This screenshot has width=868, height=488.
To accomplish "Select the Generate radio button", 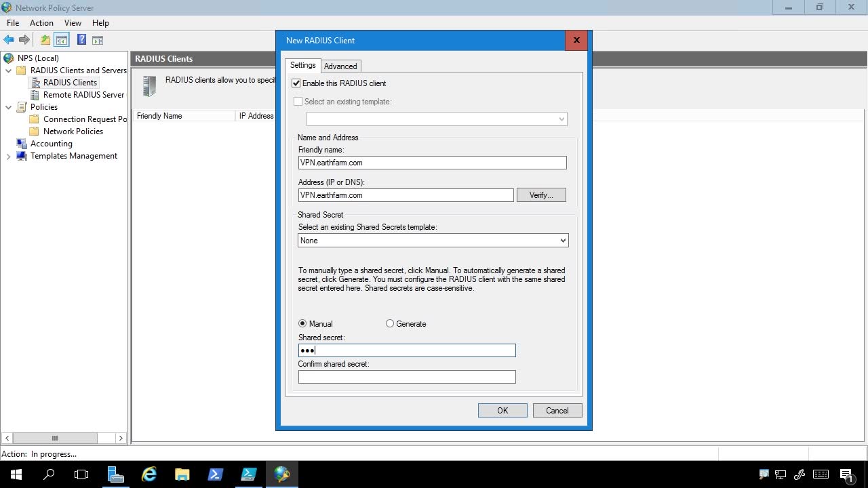I will click(390, 324).
